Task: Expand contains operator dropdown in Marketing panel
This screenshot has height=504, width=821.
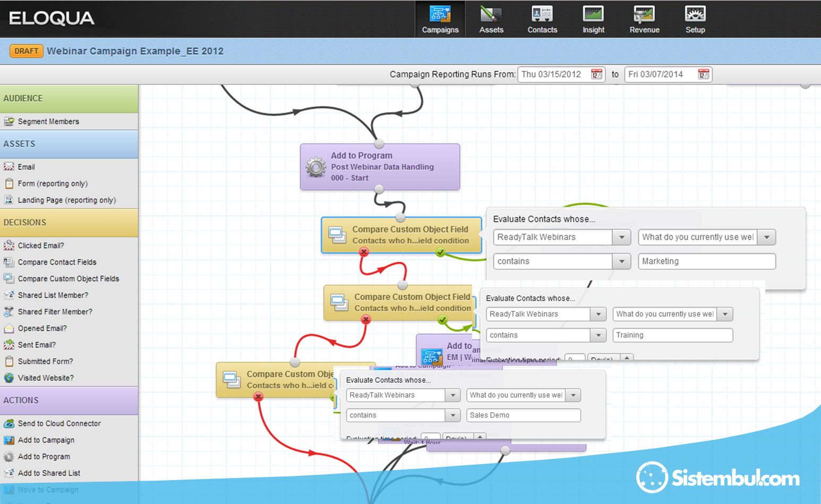Action: 621,261
